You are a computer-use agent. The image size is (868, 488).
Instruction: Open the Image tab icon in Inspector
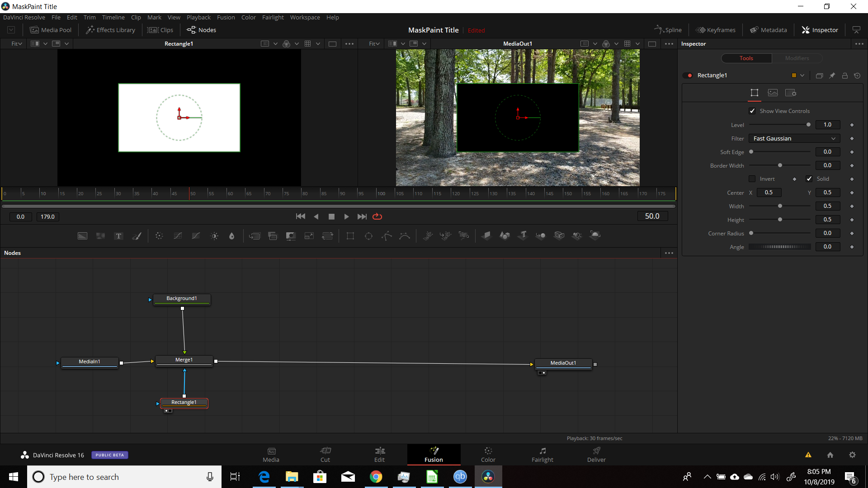(x=773, y=93)
